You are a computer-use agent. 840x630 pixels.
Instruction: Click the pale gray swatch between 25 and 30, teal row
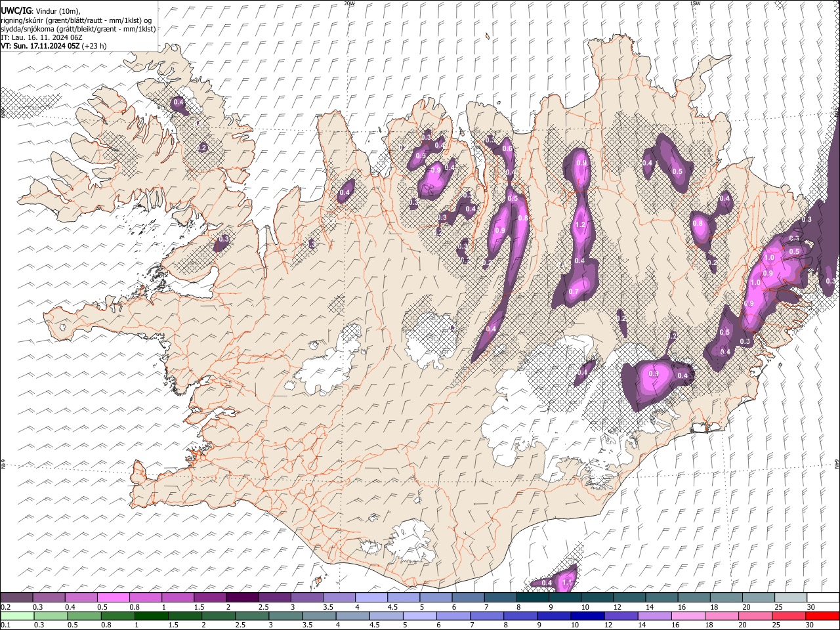coord(791,598)
